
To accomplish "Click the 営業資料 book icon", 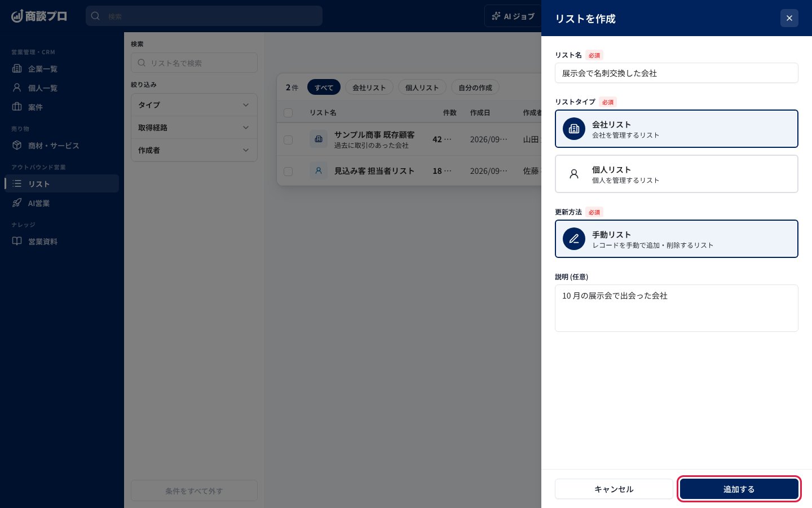I will [17, 242].
